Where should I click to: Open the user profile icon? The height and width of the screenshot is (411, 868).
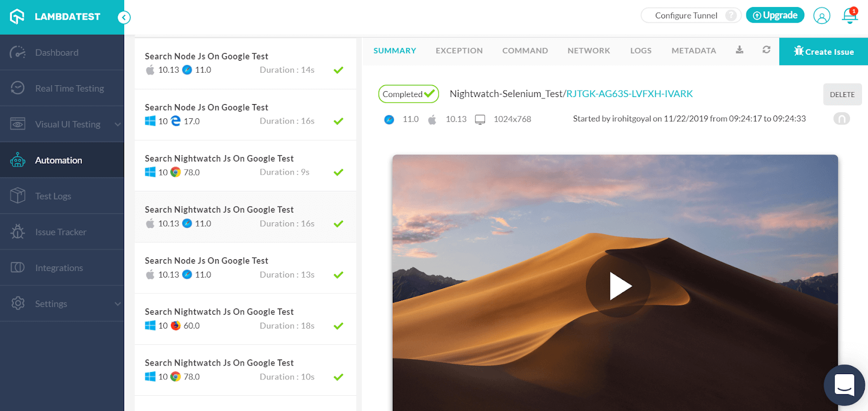821,16
